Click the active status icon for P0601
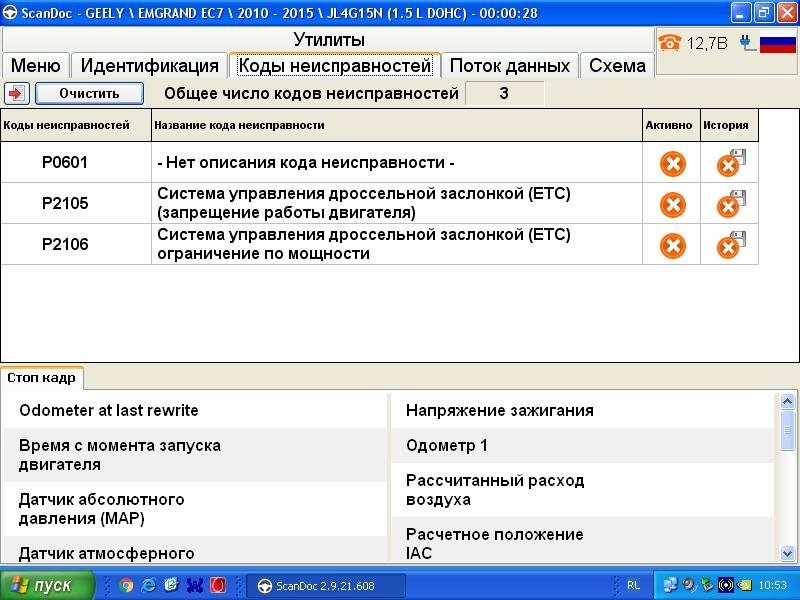800x600 pixels. click(x=673, y=163)
